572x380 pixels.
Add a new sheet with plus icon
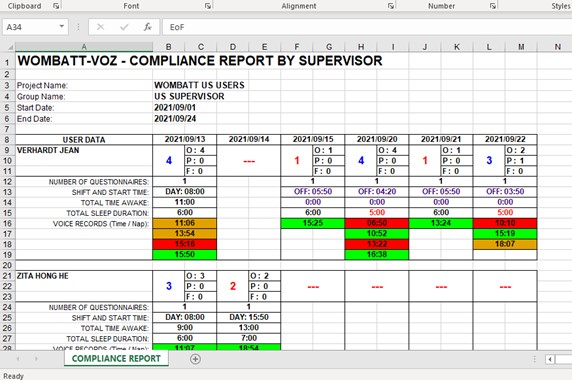click(x=195, y=359)
